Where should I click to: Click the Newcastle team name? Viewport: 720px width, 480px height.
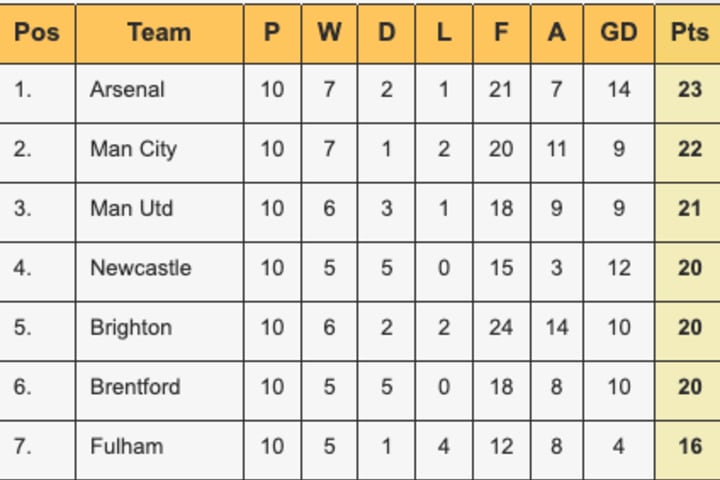coord(140,268)
